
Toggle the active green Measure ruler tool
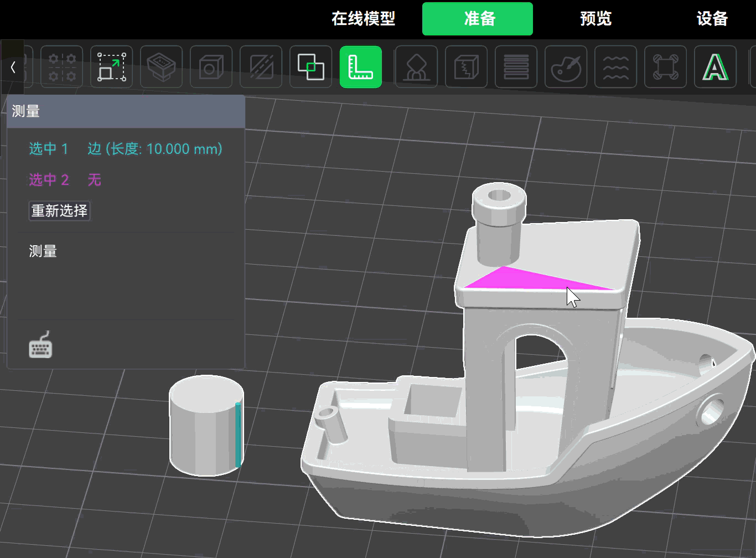pyautogui.click(x=361, y=68)
